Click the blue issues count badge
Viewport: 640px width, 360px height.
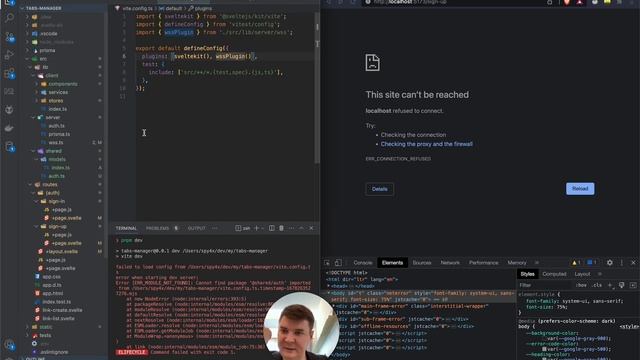591,262
